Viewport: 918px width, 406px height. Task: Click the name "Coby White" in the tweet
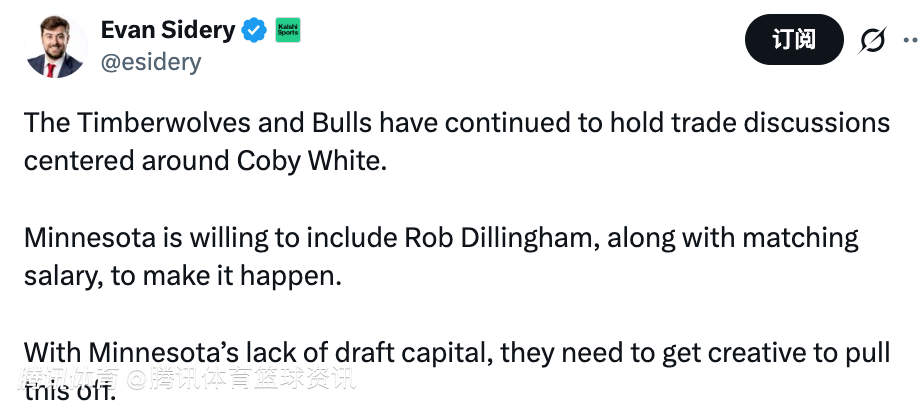pos(310,161)
